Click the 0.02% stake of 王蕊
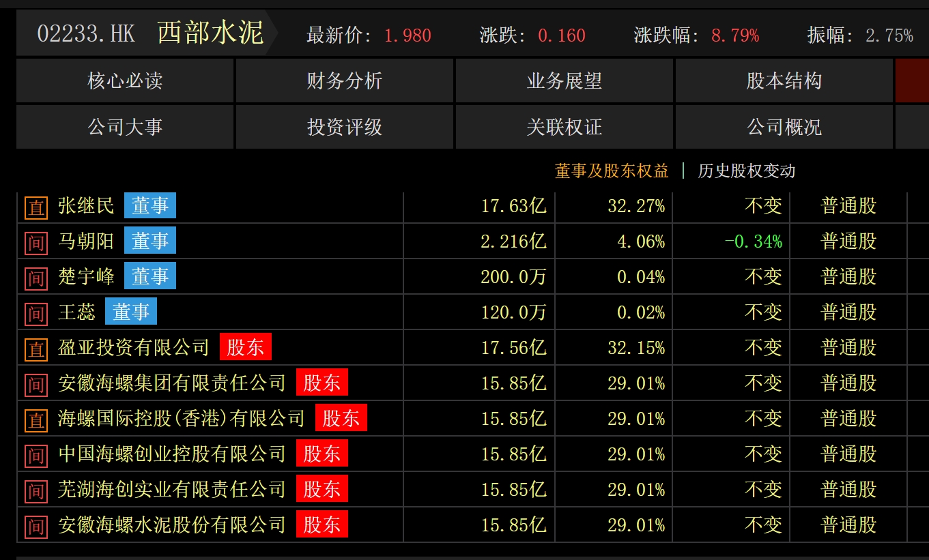The width and height of the screenshot is (929, 560). pos(641,312)
